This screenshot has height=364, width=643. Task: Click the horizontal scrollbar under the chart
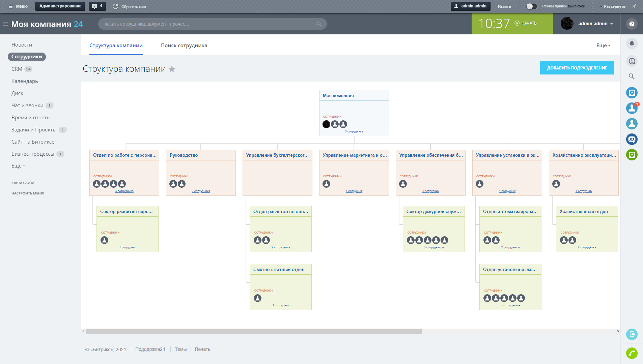click(253, 331)
